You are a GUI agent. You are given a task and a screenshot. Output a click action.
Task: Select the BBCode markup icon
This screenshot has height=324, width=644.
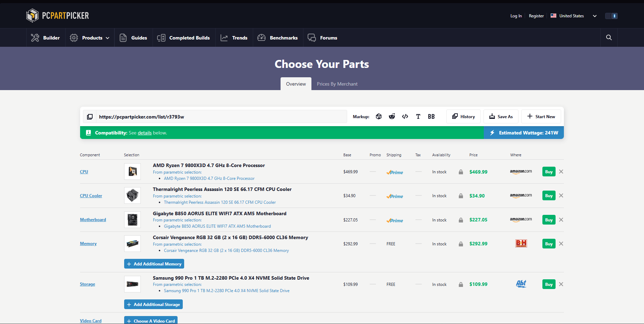pos(431,116)
